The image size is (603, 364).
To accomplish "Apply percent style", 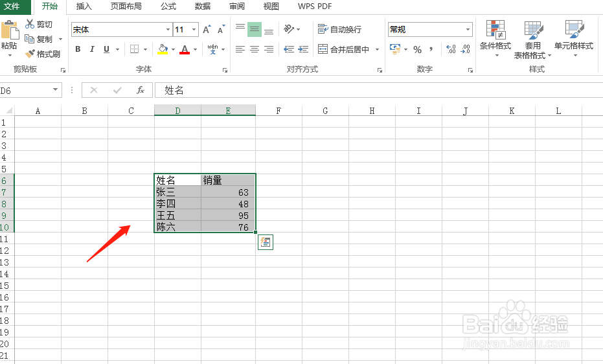I will pos(417,49).
